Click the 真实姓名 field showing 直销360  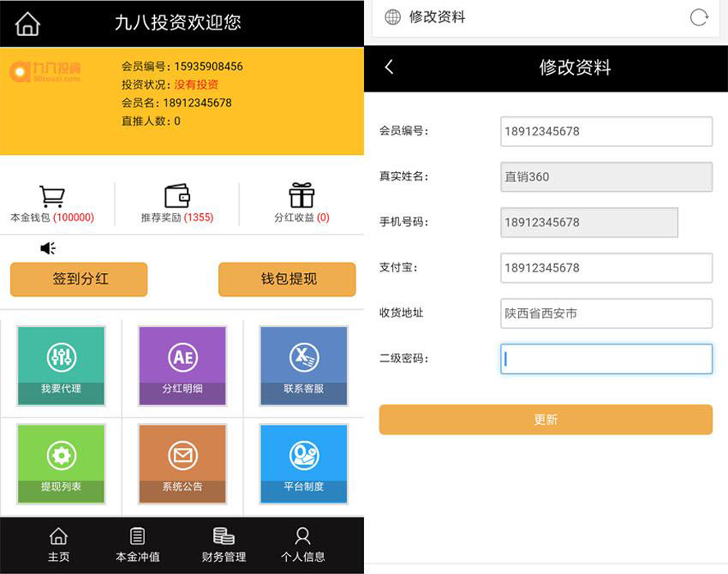607,177
